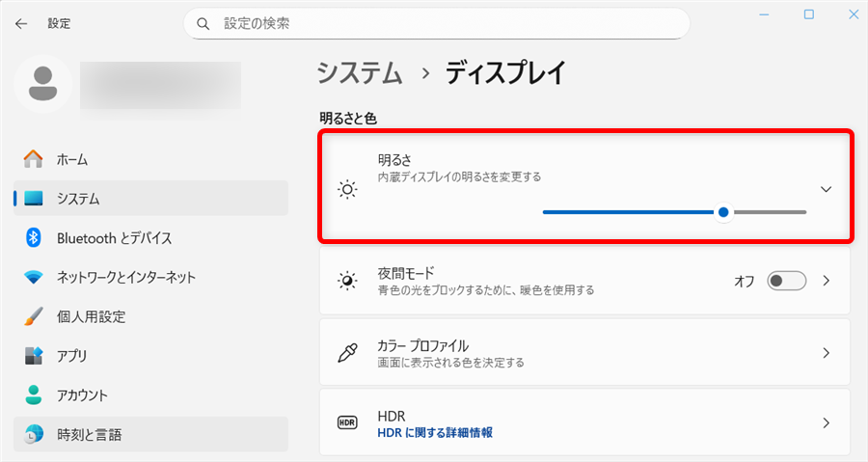Select システム in sidebar
This screenshot has width=868, height=462.
point(150,198)
